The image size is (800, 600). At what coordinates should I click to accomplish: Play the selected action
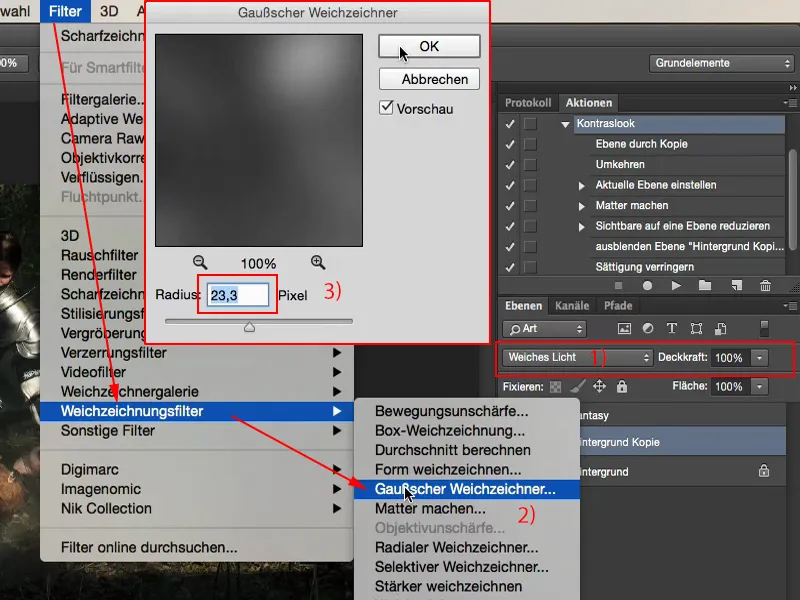[676, 286]
